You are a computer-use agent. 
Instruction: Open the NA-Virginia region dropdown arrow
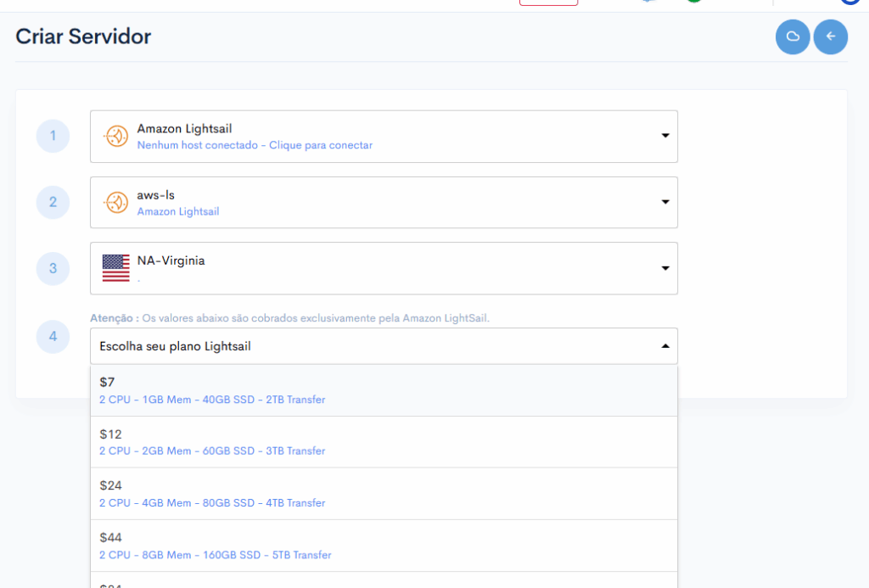coord(665,268)
